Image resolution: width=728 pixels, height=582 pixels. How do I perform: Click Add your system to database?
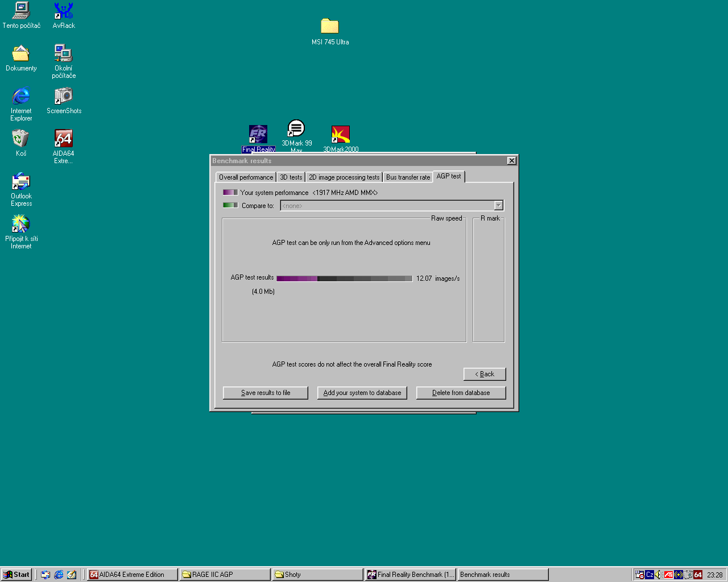click(x=362, y=393)
